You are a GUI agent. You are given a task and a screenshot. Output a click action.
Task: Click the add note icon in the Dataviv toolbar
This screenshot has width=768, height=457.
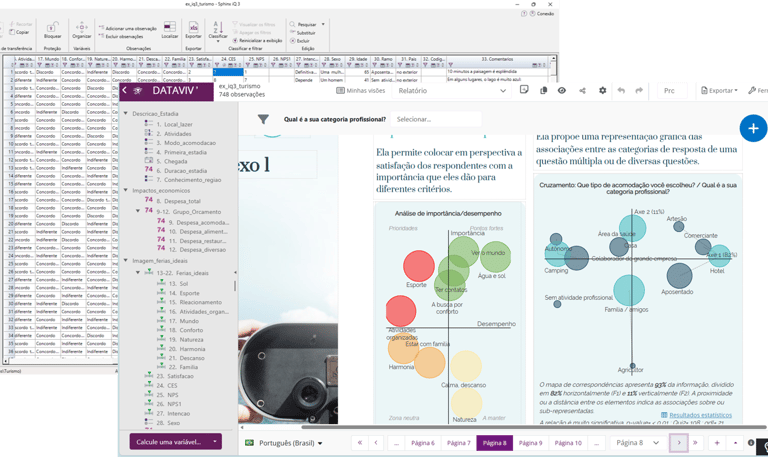pyautogui.click(x=524, y=90)
